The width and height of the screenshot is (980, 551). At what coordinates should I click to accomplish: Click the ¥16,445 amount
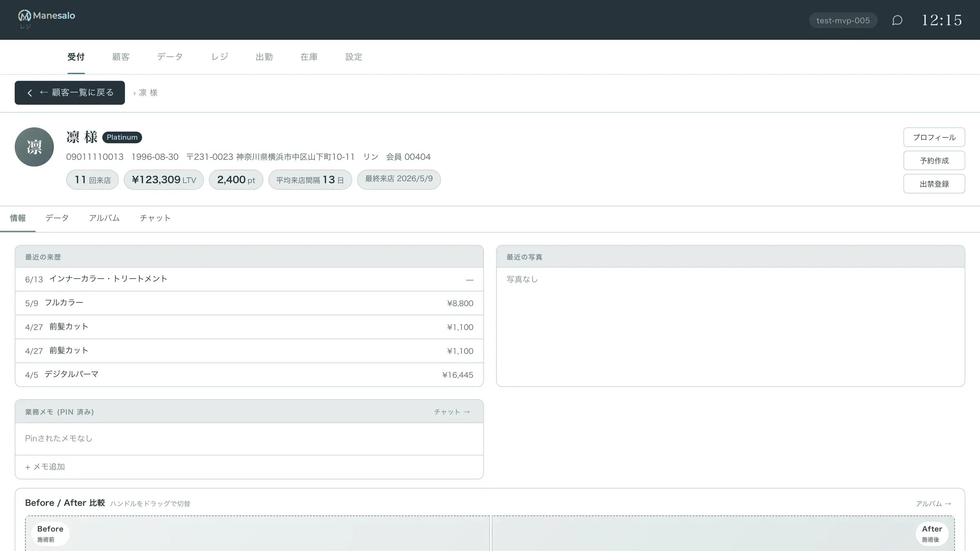pyautogui.click(x=458, y=375)
